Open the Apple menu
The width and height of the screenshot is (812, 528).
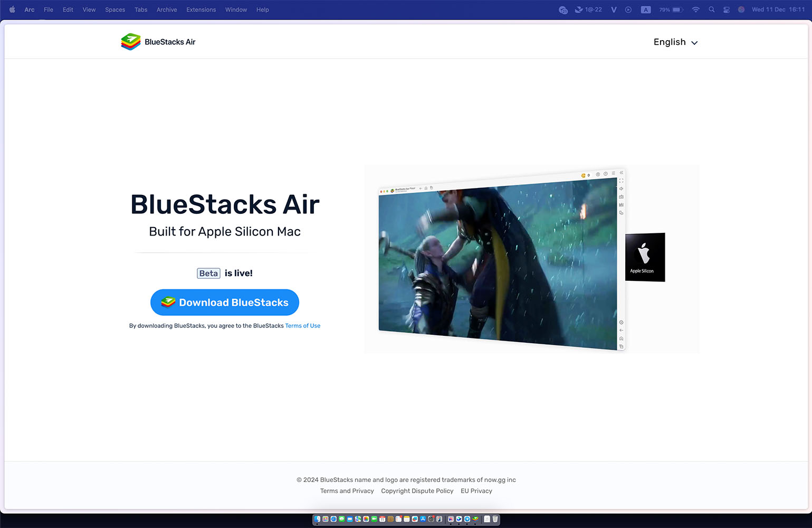12,10
